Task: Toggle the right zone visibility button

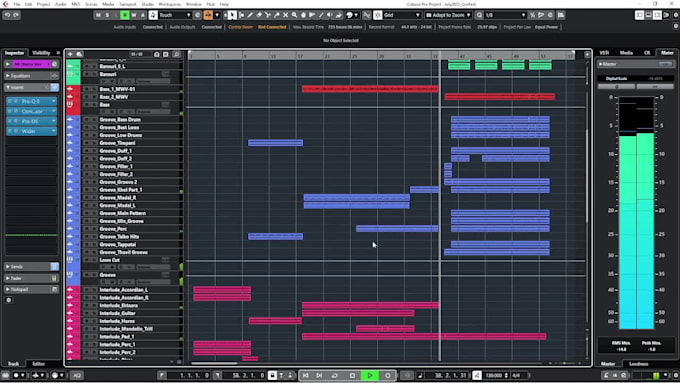Action: [657, 15]
